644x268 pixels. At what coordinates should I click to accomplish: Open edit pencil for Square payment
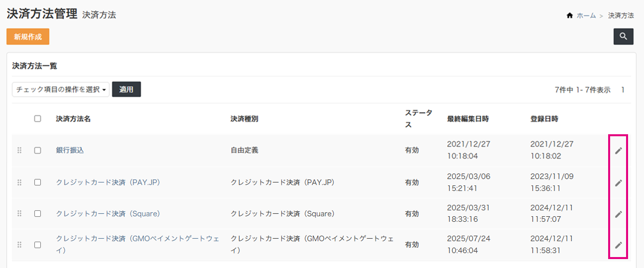[618, 214]
